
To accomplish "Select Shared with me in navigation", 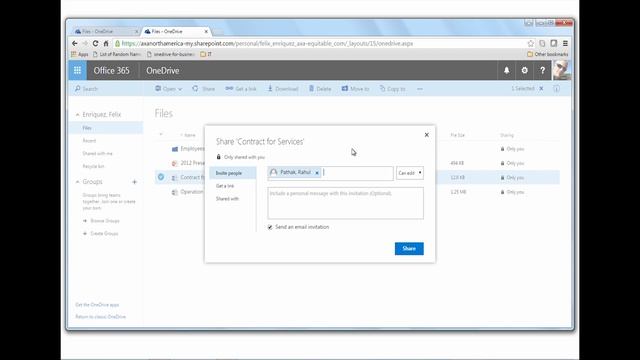I will 97,153.
